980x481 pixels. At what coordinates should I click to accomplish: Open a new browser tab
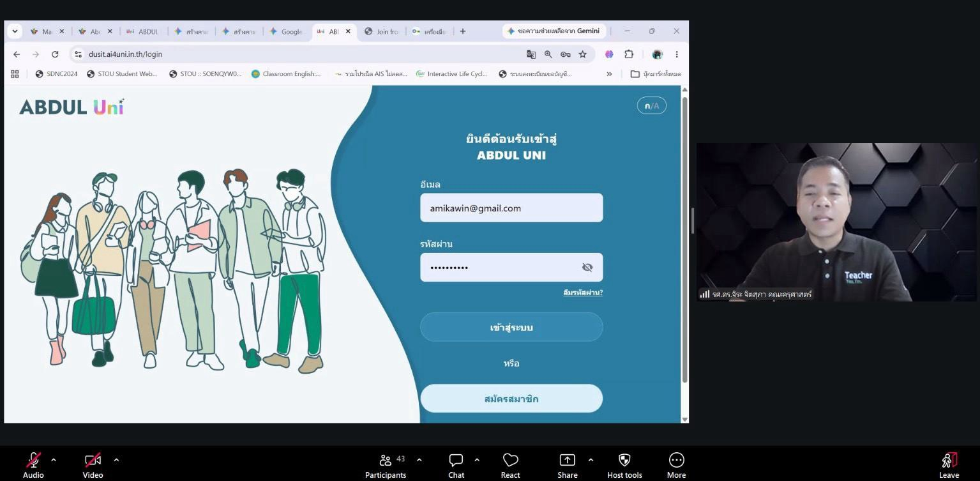pyautogui.click(x=463, y=31)
